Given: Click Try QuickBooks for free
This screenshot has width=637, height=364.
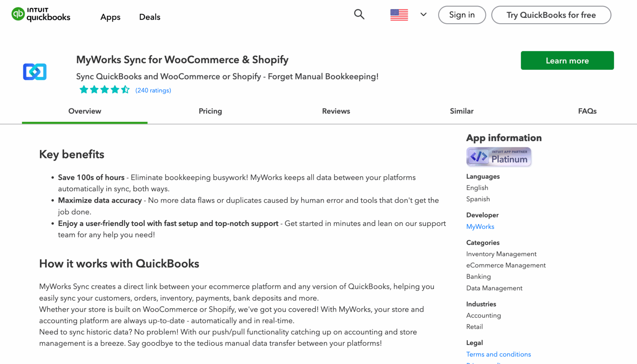Looking at the screenshot, I should (x=551, y=15).
